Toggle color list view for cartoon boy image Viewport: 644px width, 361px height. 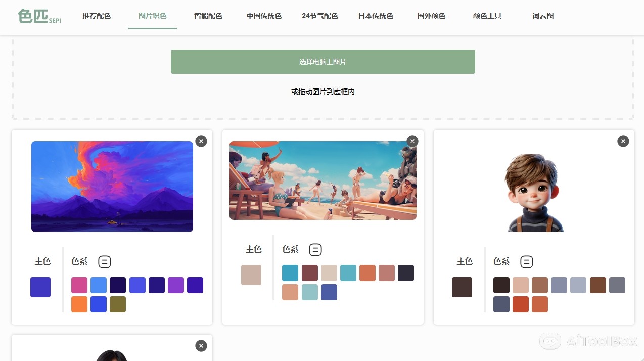527,262
